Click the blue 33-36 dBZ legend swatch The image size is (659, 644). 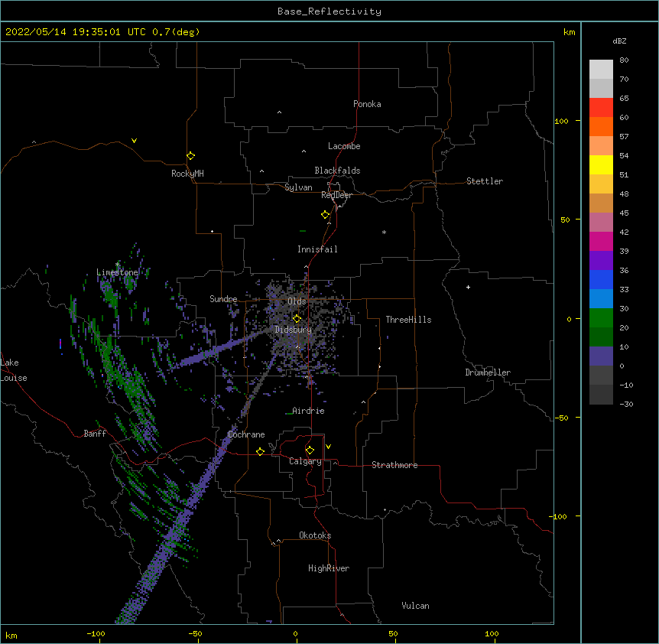tap(601, 279)
